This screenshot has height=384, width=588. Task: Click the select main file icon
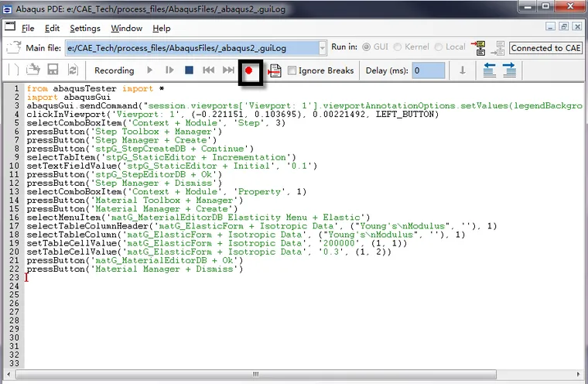tap(14, 48)
